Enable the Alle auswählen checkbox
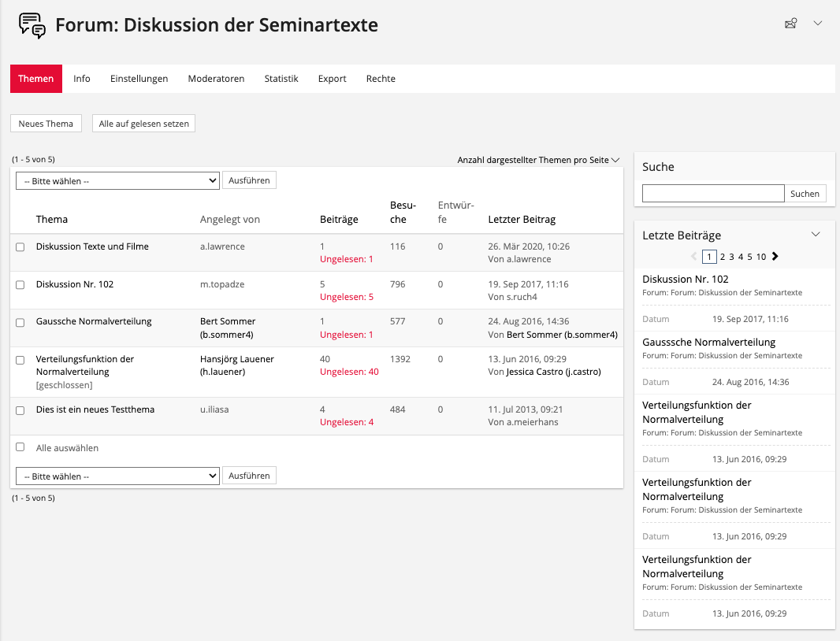This screenshot has height=641, width=840. coord(20,447)
